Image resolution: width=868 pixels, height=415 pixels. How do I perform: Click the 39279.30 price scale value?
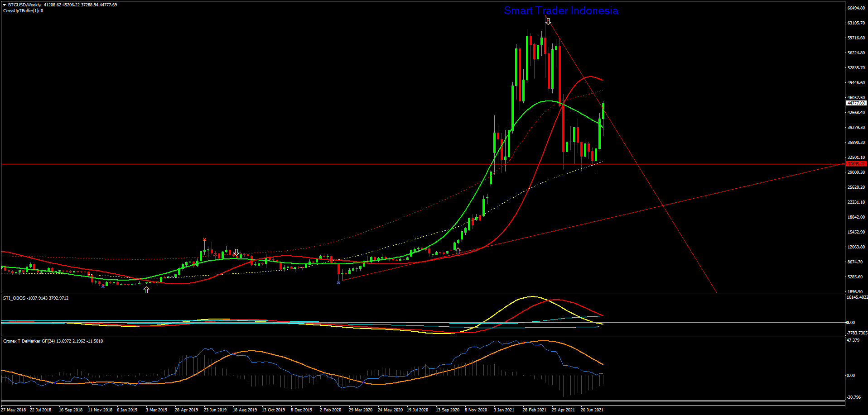856,128
